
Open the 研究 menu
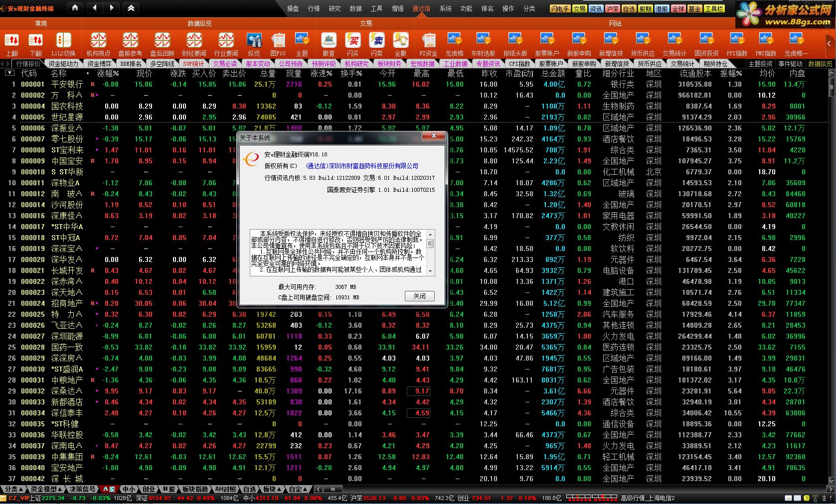pyautogui.click(x=335, y=8)
